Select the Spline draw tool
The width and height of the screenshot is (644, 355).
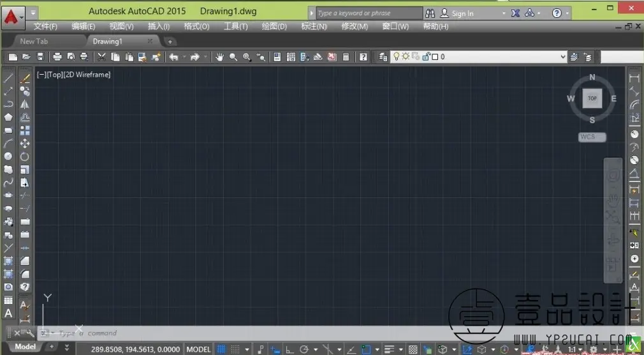click(8, 183)
